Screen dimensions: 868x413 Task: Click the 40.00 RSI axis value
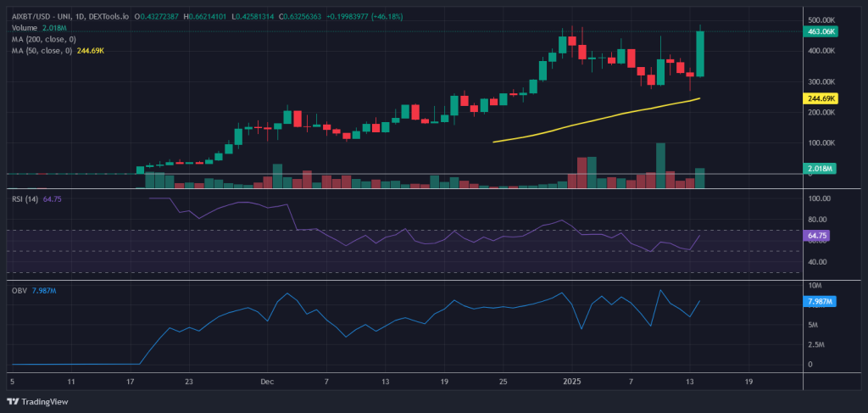[x=818, y=262]
